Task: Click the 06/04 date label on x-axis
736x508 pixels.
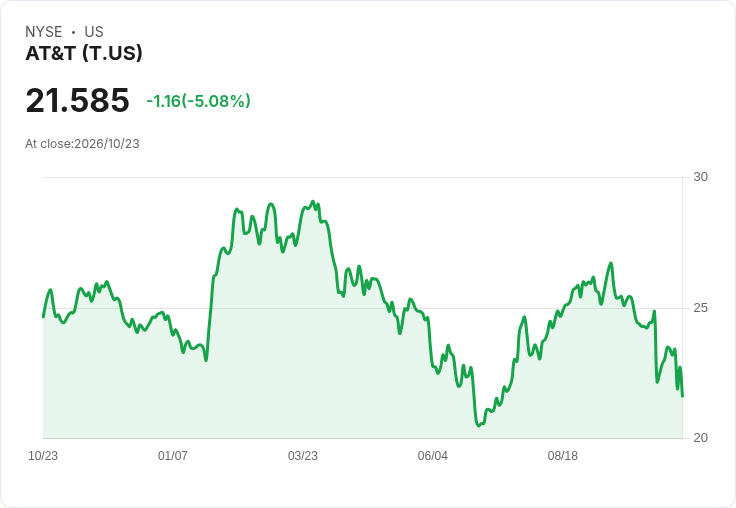Action: point(433,456)
